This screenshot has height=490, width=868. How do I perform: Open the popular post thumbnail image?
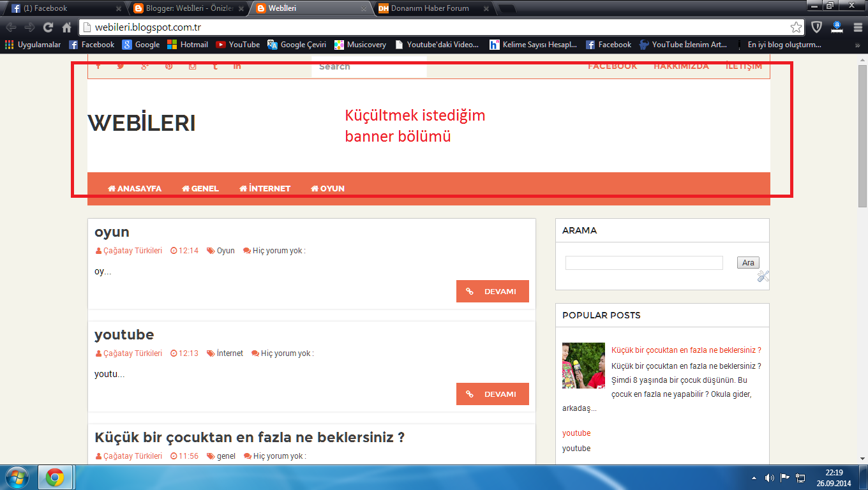(583, 366)
